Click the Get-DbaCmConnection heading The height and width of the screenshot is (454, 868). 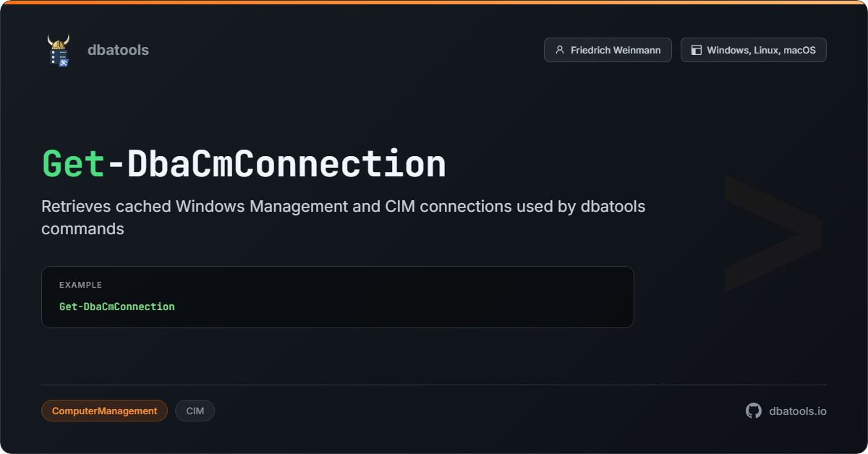pyautogui.click(x=244, y=164)
